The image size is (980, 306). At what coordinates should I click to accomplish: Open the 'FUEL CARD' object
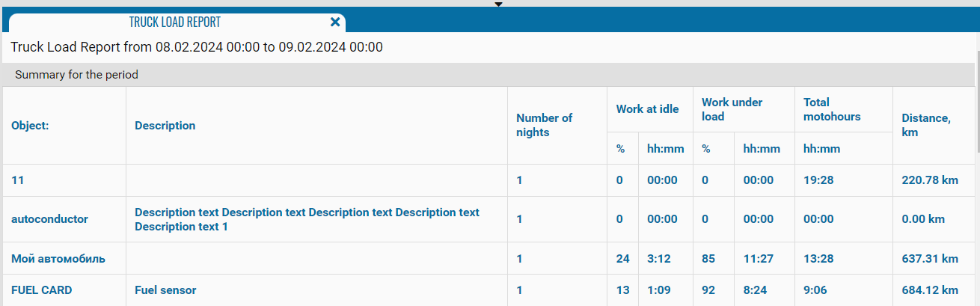(x=41, y=290)
